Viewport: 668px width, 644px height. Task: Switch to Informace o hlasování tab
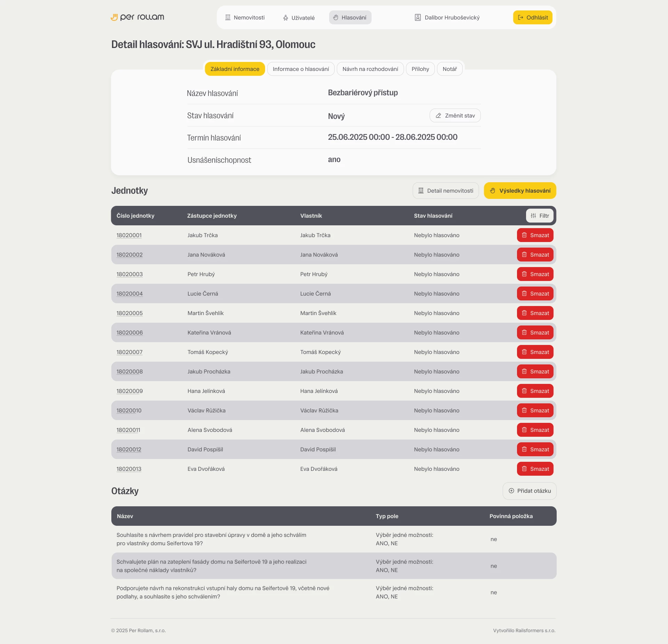click(301, 69)
